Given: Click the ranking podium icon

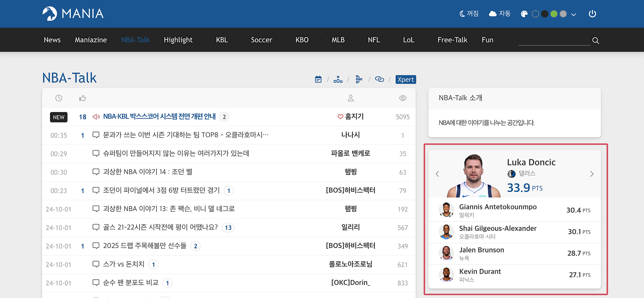Looking at the screenshot, I should click(x=338, y=79).
